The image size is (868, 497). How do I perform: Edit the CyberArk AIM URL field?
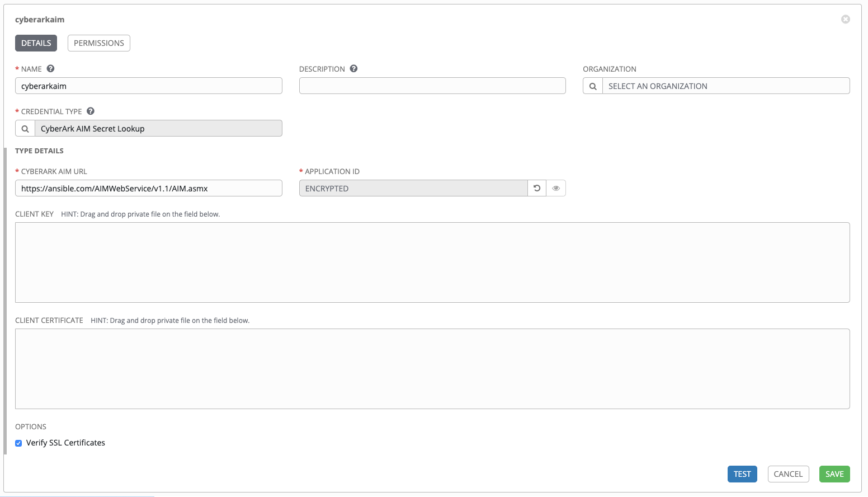149,189
